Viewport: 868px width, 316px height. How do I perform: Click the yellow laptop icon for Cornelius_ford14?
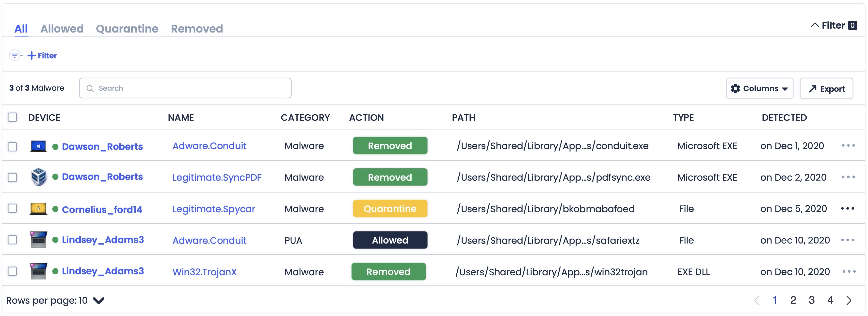38,209
